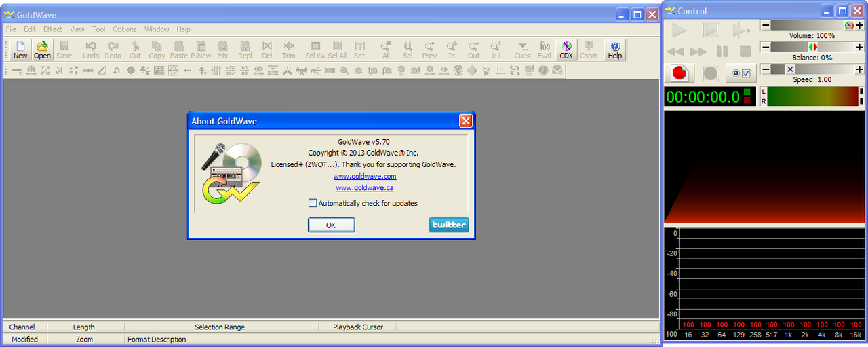Open the Cues toolbar icon
The height and width of the screenshot is (347, 868).
pyautogui.click(x=522, y=50)
